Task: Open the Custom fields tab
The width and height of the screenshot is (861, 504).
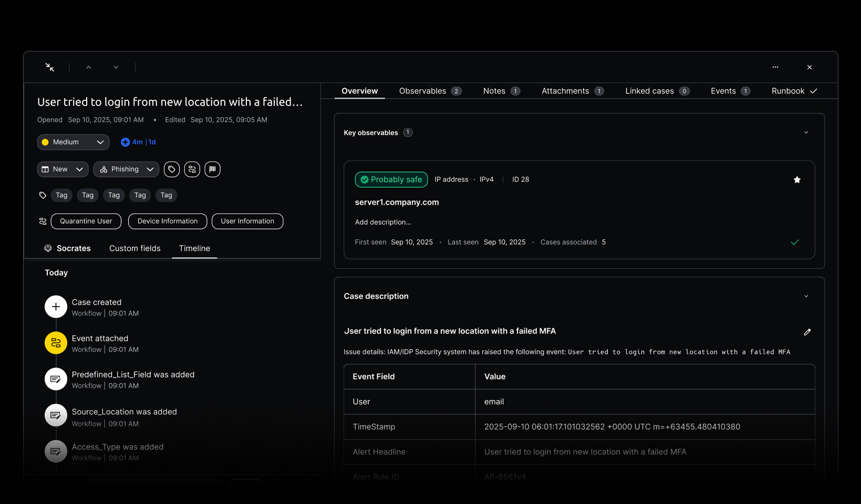Action: 135,248
